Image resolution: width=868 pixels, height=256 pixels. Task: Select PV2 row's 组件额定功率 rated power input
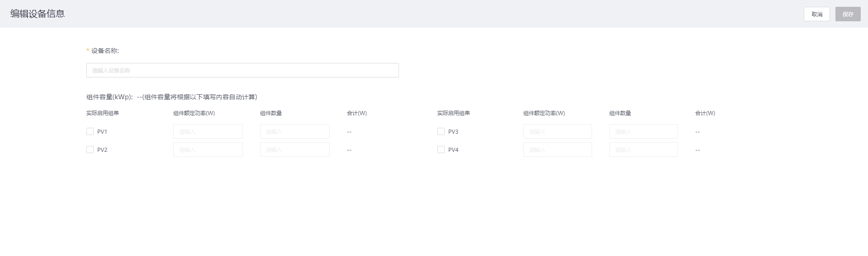[208, 150]
